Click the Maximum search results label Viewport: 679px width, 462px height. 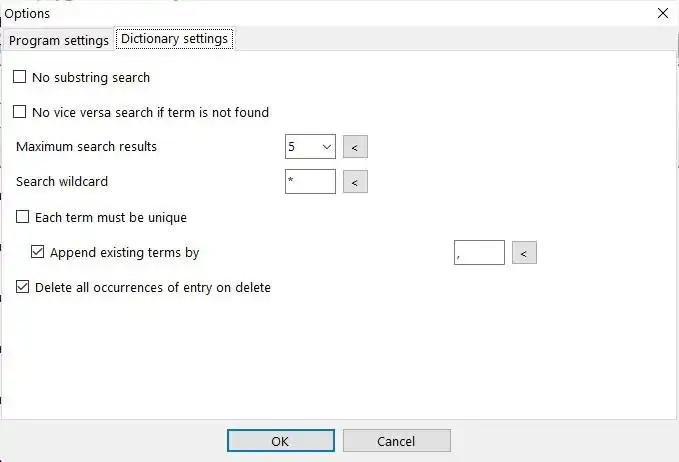click(x=87, y=147)
